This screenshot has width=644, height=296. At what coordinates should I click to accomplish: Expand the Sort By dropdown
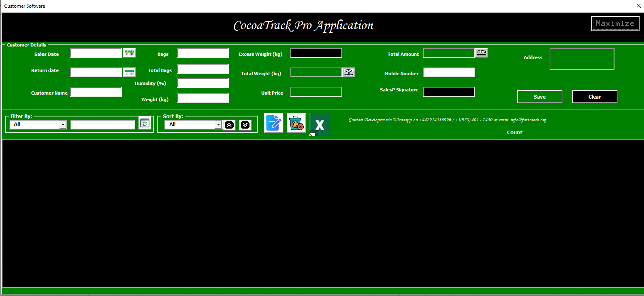tap(218, 125)
